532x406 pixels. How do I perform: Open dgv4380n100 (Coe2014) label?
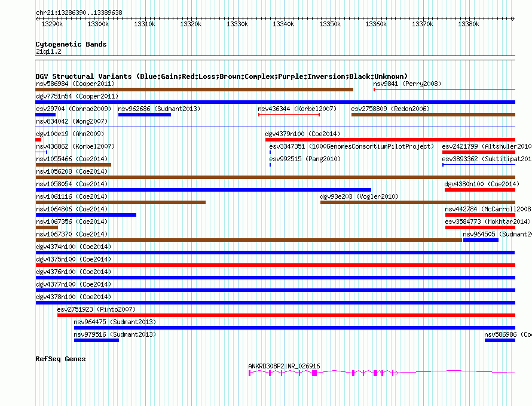482,184
